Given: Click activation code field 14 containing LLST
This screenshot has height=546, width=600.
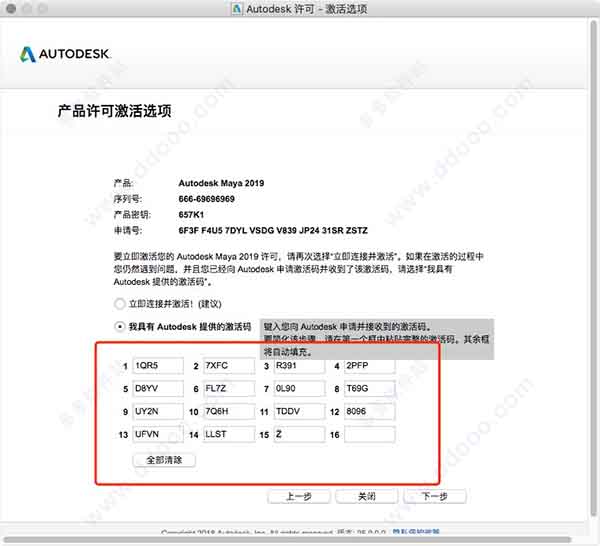Looking at the screenshot, I should click(228, 435).
